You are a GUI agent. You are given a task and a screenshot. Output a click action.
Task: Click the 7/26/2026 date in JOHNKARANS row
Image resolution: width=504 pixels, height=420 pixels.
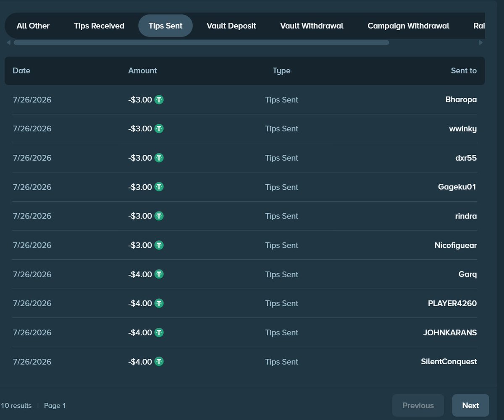(x=32, y=332)
